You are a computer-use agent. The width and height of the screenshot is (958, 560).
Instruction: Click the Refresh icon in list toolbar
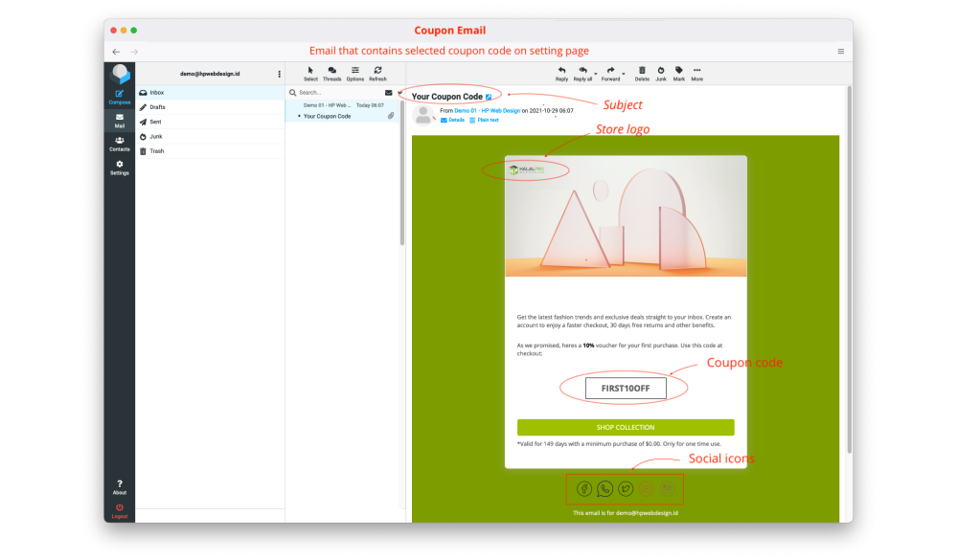(378, 73)
